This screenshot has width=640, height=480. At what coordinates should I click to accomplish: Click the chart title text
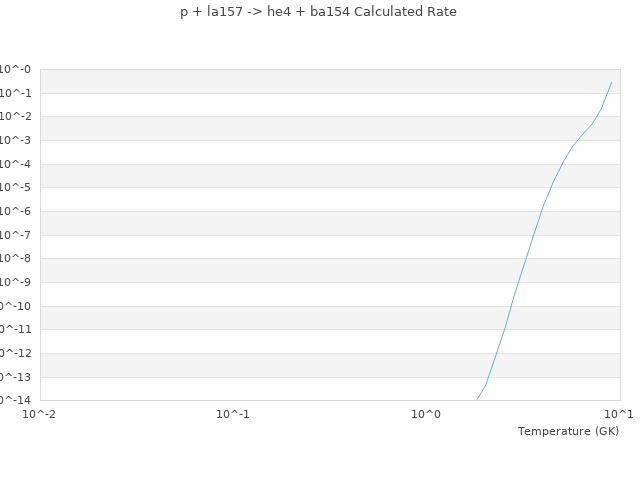point(318,12)
